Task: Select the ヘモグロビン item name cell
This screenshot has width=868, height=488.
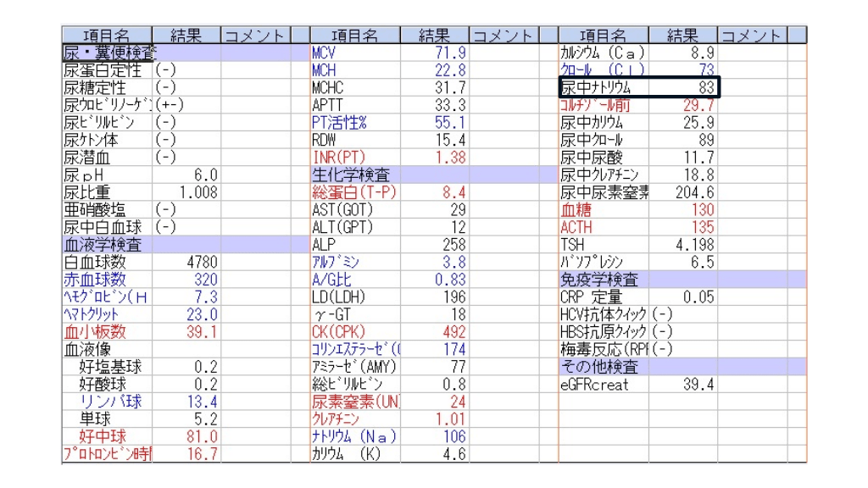Action: (x=107, y=297)
